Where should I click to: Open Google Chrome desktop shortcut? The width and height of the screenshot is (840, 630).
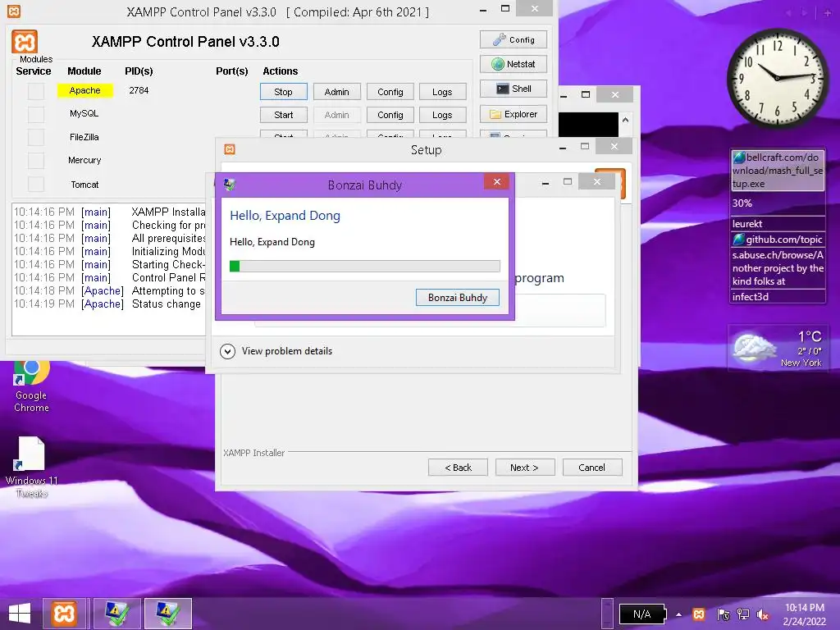tap(32, 387)
